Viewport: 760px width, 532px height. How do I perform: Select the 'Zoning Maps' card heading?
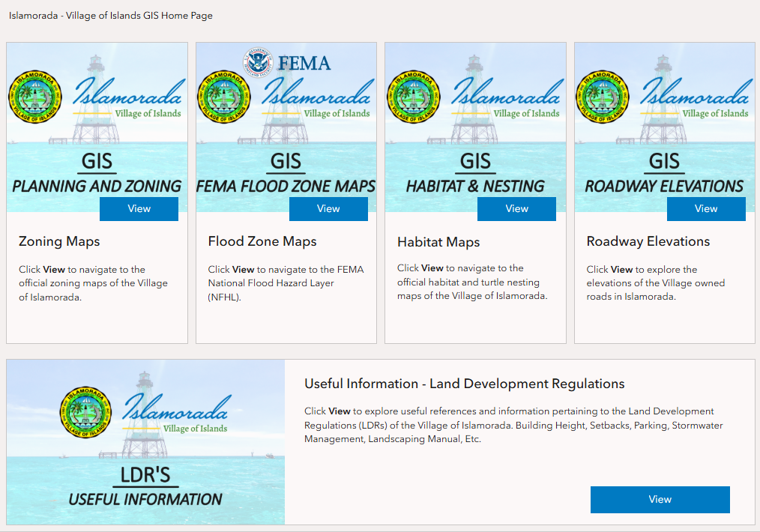coord(59,241)
